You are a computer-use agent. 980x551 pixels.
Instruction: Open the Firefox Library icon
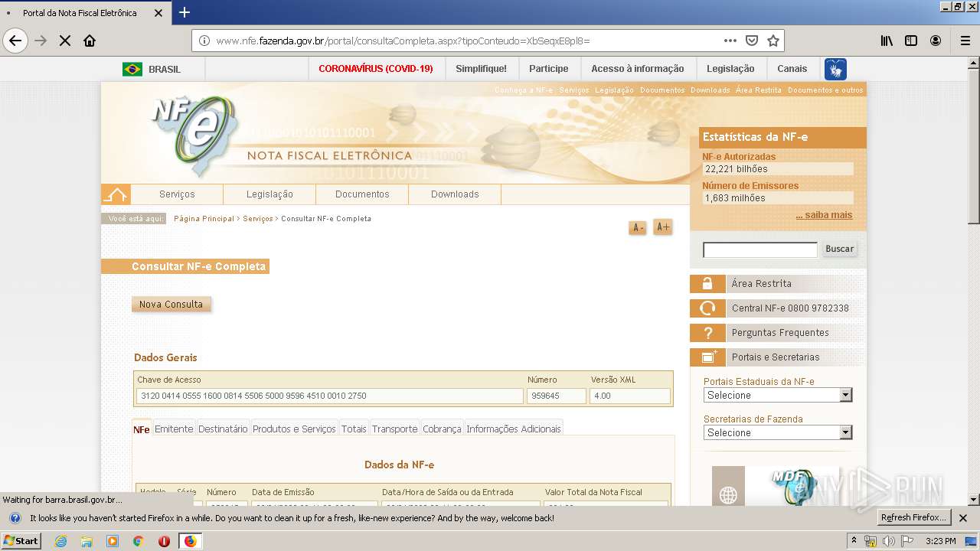pos(887,41)
